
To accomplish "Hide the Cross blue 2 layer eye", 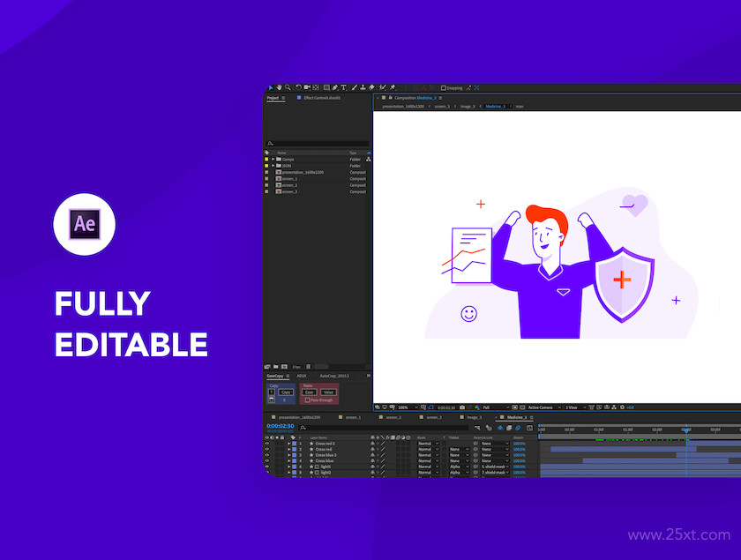I will 267,455.
